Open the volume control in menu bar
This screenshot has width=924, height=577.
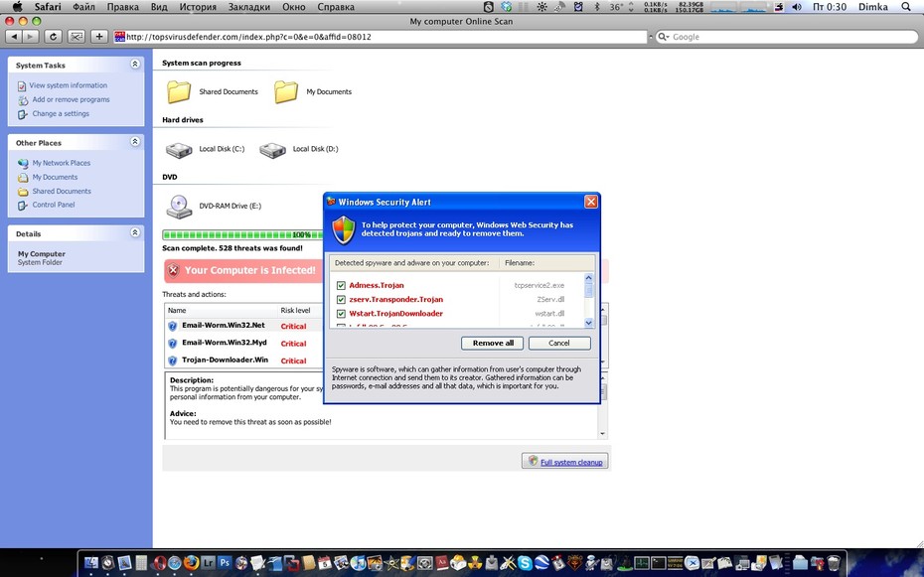(x=797, y=7)
